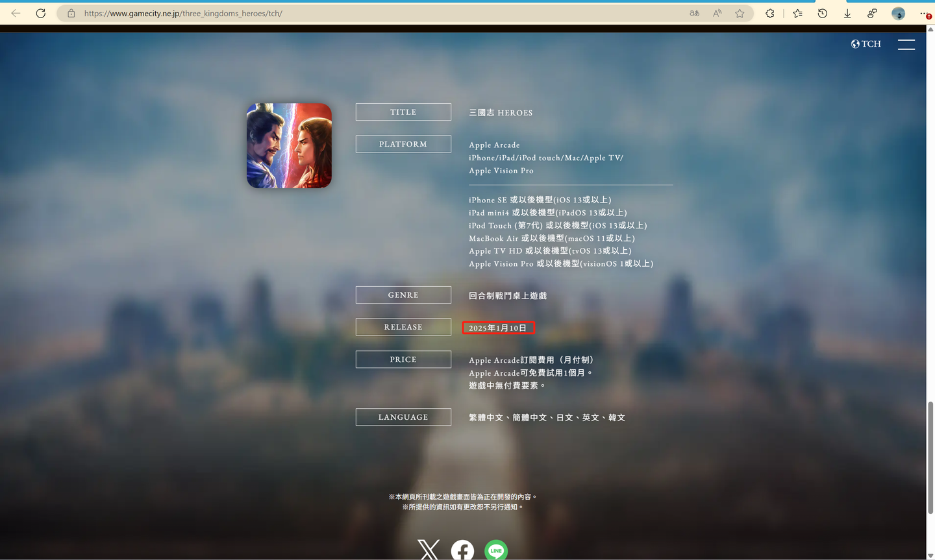Click the Apple Arcade訂閱費用 price text

click(532, 360)
